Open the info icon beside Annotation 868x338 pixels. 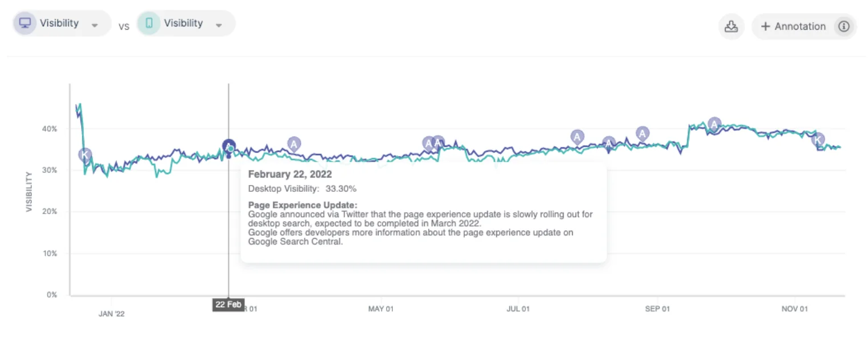click(x=843, y=26)
